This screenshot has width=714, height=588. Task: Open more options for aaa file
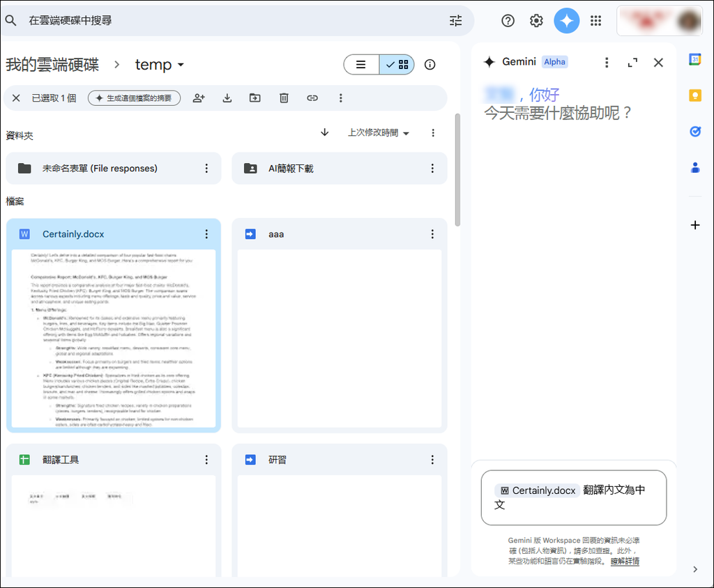(432, 234)
